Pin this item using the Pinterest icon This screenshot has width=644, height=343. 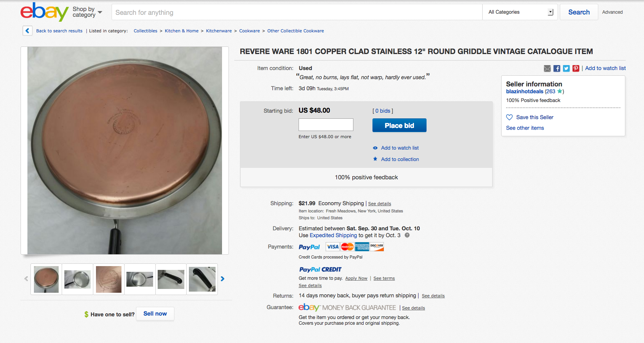[576, 69]
